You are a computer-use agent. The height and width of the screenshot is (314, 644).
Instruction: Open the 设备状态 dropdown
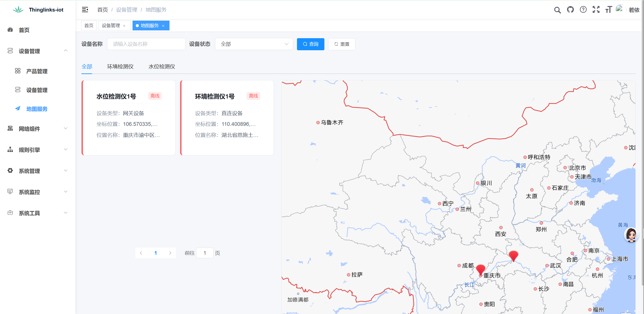point(254,44)
